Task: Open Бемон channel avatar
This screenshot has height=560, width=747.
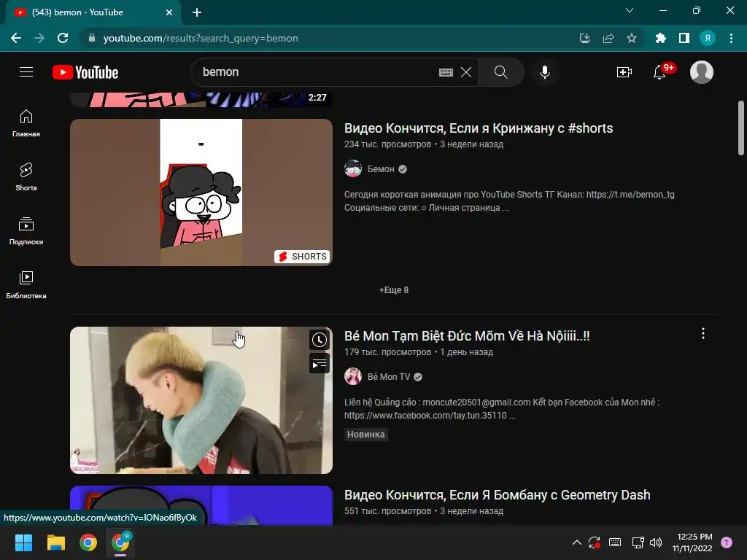Action: pos(353,168)
